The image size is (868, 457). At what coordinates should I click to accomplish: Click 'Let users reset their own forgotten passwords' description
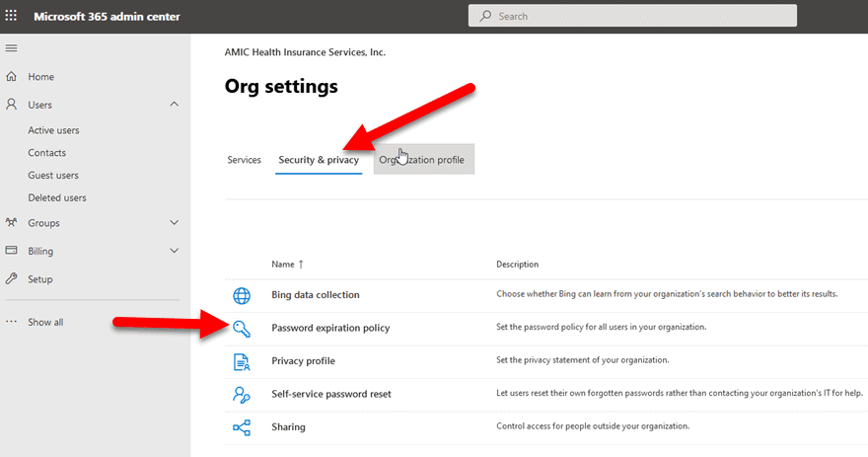[x=680, y=393]
